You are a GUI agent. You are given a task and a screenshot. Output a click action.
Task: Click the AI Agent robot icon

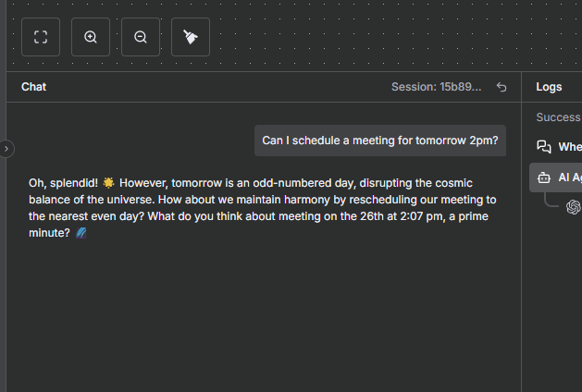(x=544, y=177)
